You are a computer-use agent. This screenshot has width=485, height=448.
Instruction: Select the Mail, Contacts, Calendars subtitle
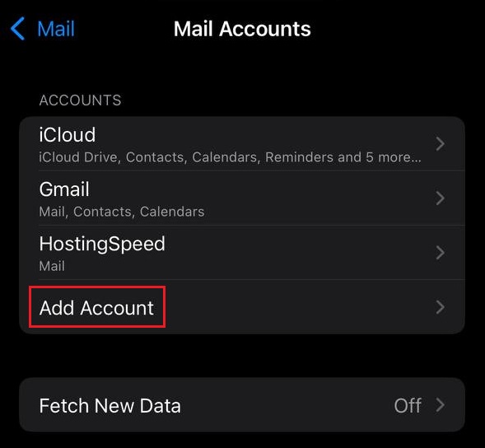[x=122, y=212]
